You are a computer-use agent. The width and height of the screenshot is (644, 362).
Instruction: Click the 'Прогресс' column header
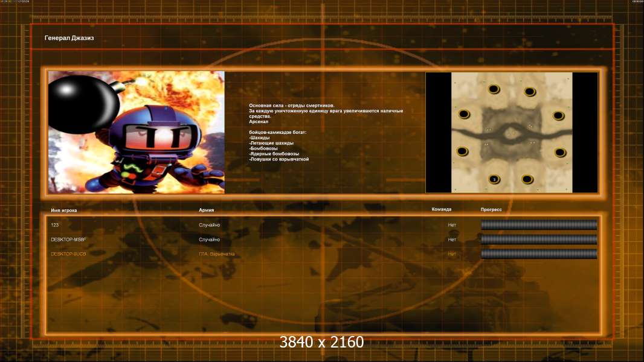[491, 209]
